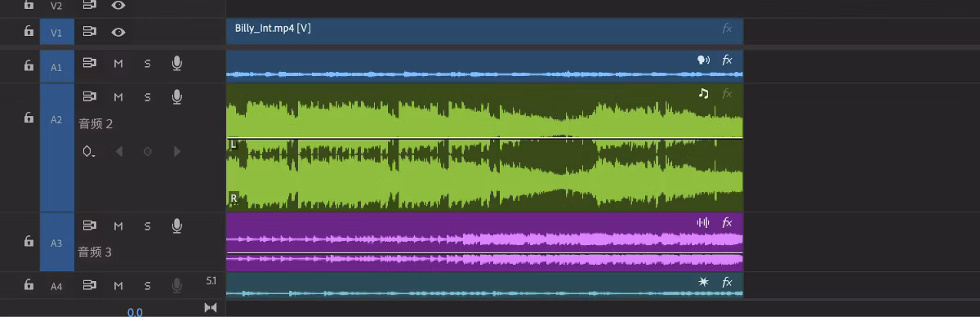The width and height of the screenshot is (980, 317).
Task: Toggle A1 track targeting label
Action: tap(56, 67)
